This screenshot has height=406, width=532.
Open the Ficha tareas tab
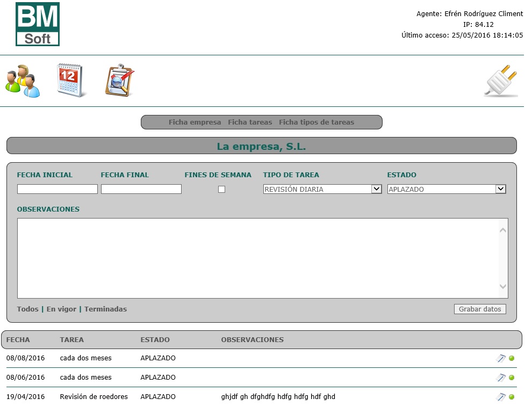(250, 122)
